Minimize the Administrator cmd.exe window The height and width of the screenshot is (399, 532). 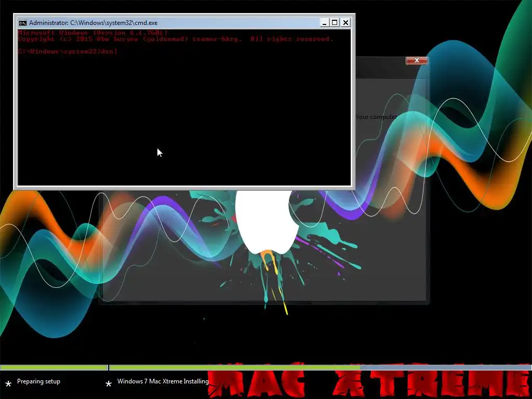tap(324, 23)
